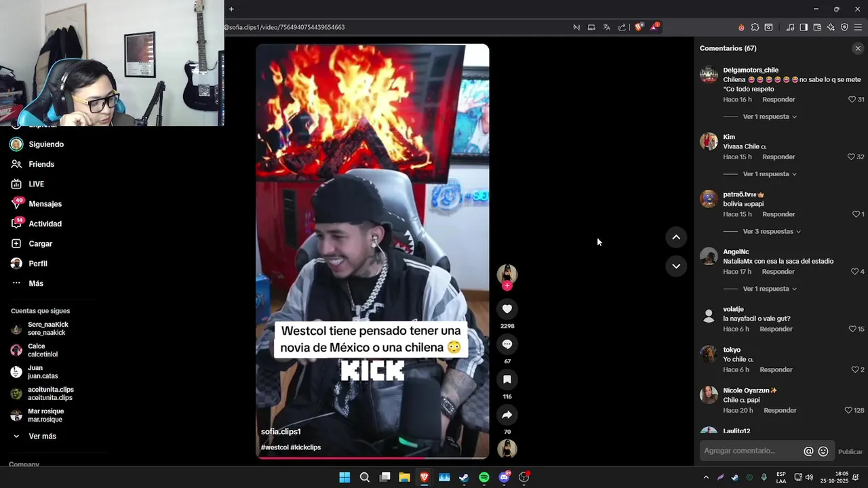Screen dimensions: 868x488
Task: Reply to Nicole Oyarzun's comment
Action: pos(780,411)
